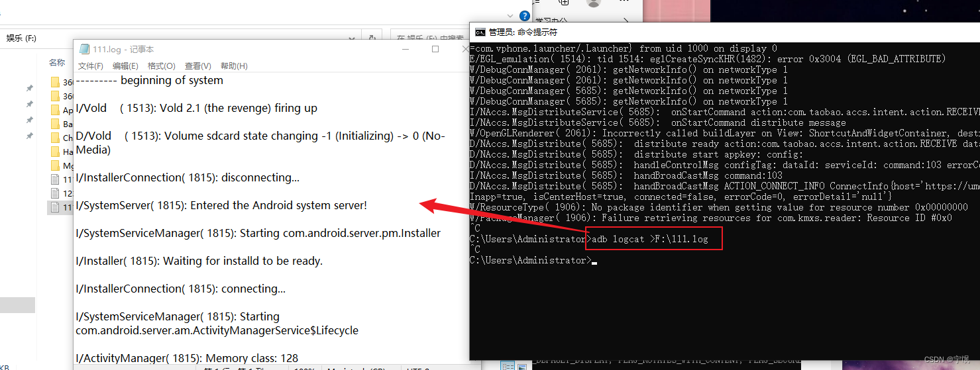The image size is (980, 370).
Task: Click the 'adb logcat >F:\111.log' command text
Action: click(x=651, y=239)
